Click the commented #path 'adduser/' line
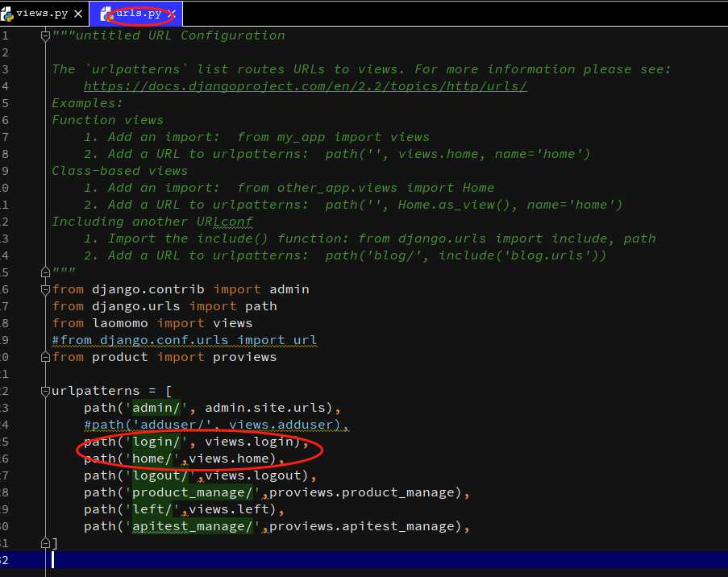The image size is (728, 577). 216,425
